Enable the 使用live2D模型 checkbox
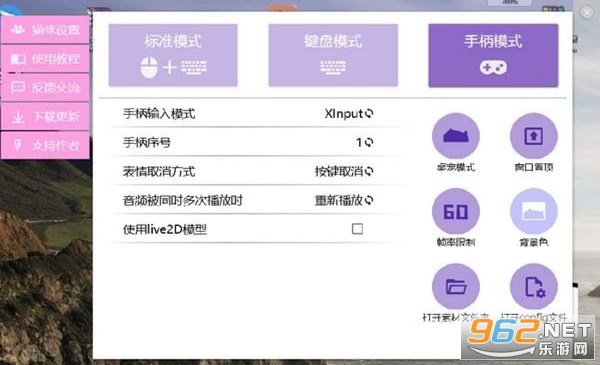This screenshot has height=365, width=600. [357, 229]
